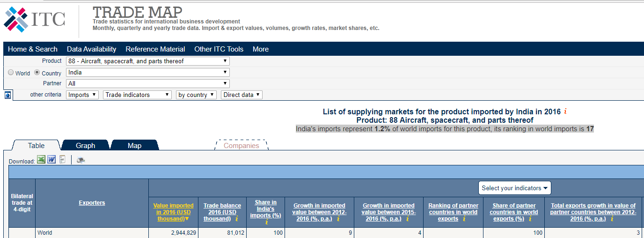This screenshot has width=644, height=238.
Task: Open info icon for Growth 2012-2016 column
Action: click(338, 219)
